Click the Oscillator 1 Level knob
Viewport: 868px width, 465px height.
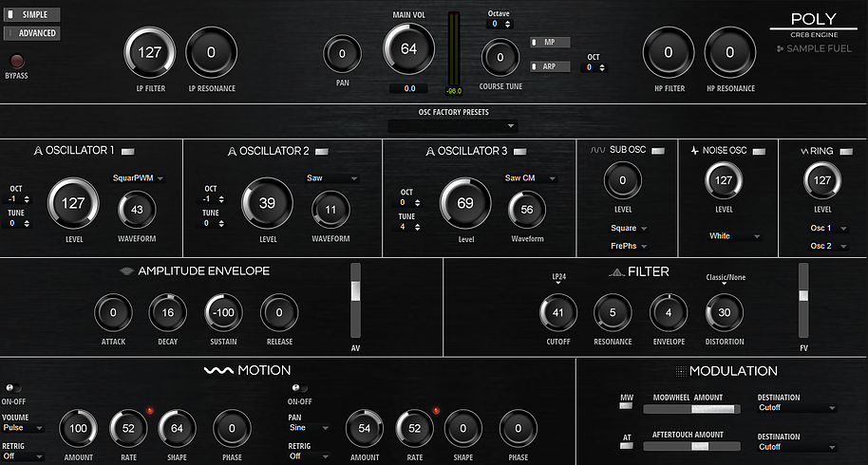point(73,203)
